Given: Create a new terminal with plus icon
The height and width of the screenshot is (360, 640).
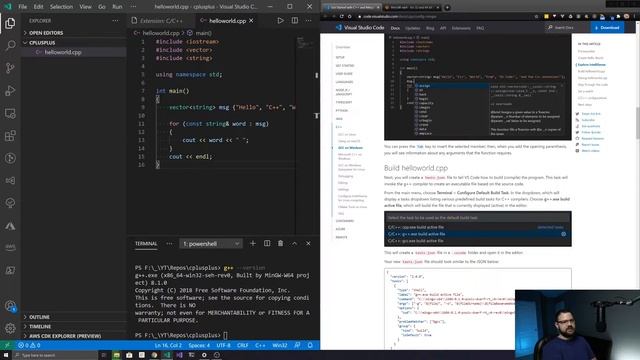Looking at the screenshot, I should [253, 243].
